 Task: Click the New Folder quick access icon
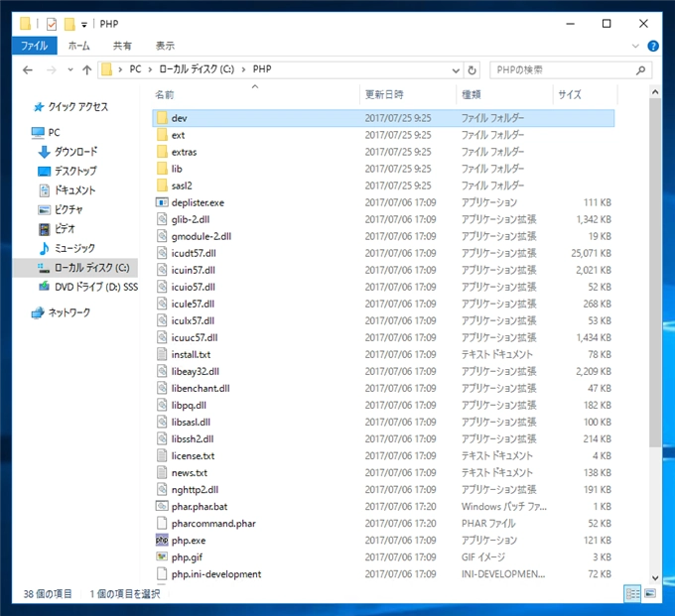[x=69, y=24]
